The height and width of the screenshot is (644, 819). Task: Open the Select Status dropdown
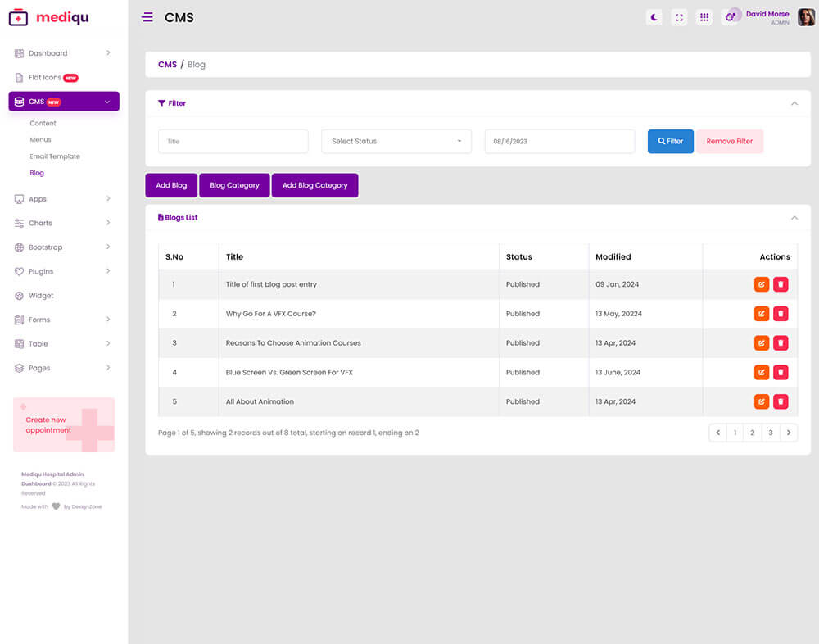point(396,141)
